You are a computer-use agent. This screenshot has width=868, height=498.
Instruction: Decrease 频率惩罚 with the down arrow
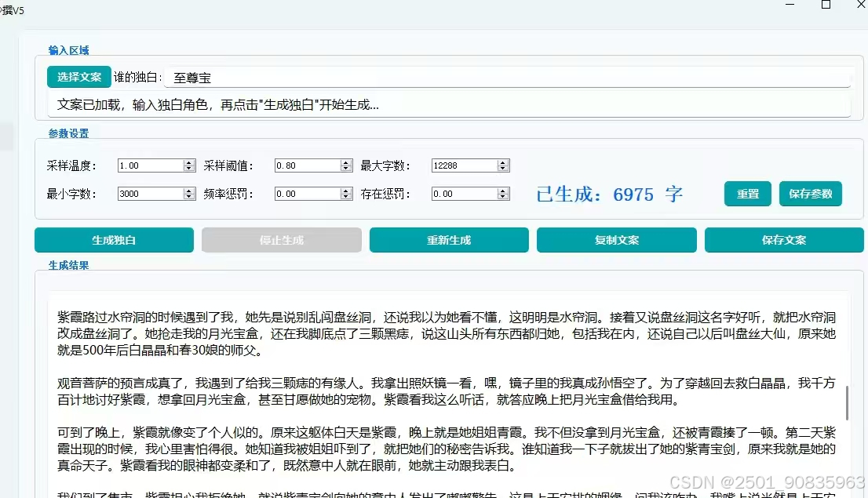point(347,196)
